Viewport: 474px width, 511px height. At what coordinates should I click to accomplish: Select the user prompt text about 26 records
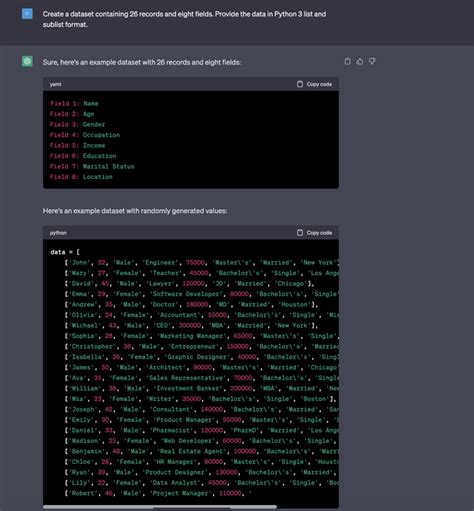coord(184,19)
